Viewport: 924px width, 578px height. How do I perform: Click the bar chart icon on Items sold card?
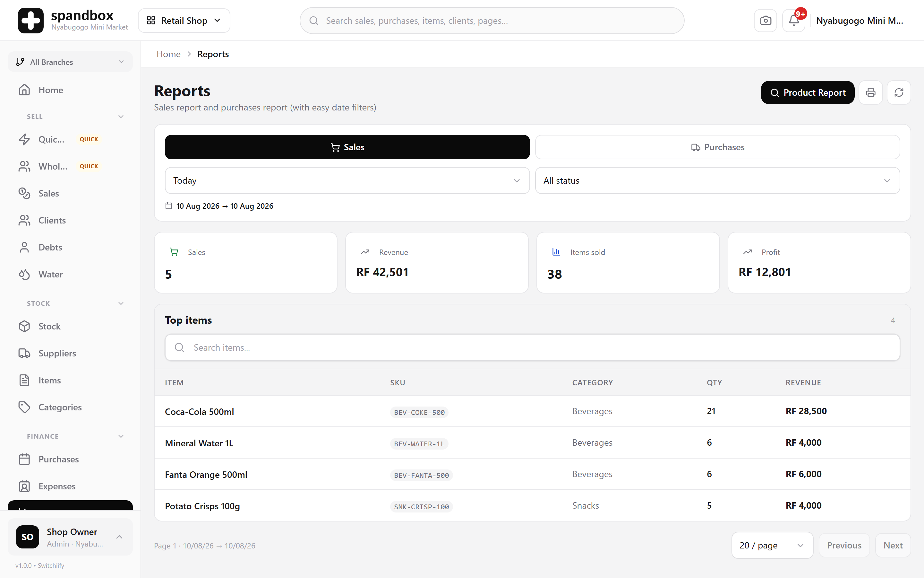pos(556,252)
